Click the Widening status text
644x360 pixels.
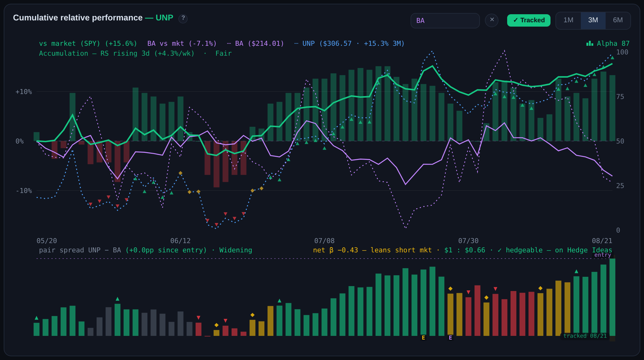tap(236, 250)
